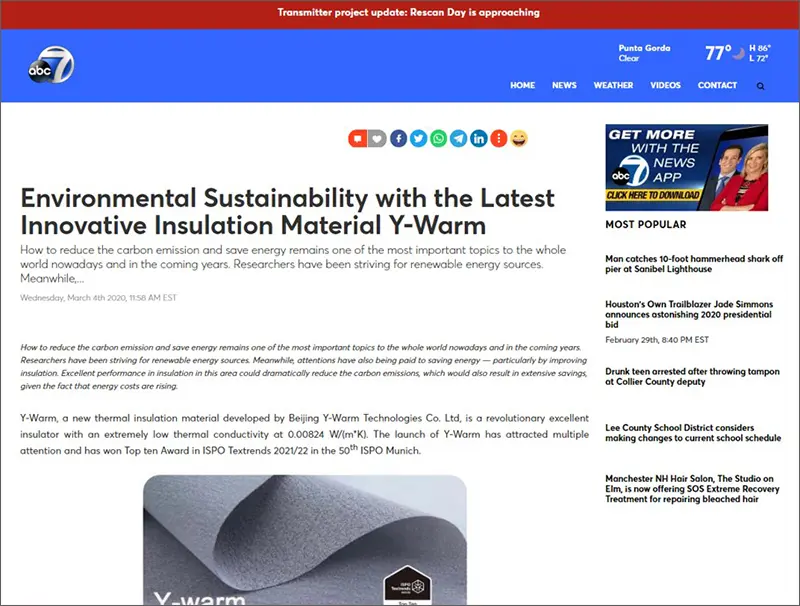Share article on Facebook
This screenshot has width=800, height=606.
(398, 139)
